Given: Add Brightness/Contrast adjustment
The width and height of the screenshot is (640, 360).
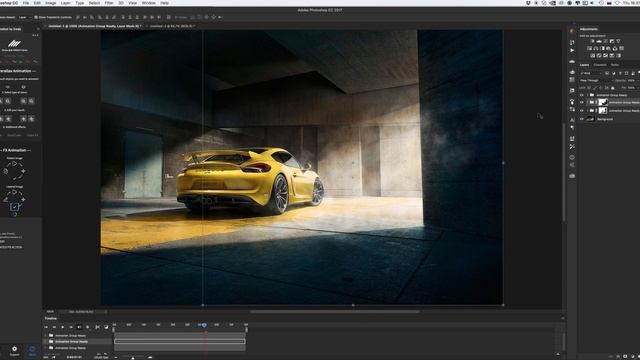Looking at the screenshot, I should pos(592,41).
